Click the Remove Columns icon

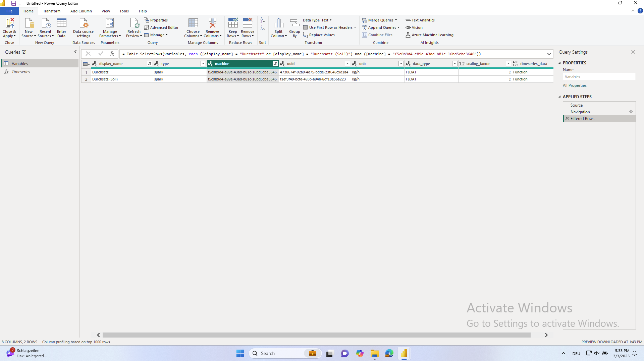pyautogui.click(x=212, y=23)
